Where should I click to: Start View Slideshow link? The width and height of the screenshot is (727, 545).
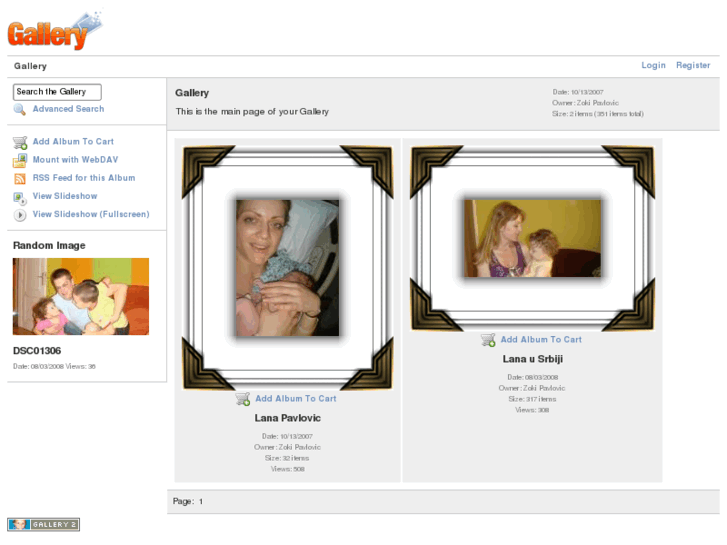click(x=65, y=196)
